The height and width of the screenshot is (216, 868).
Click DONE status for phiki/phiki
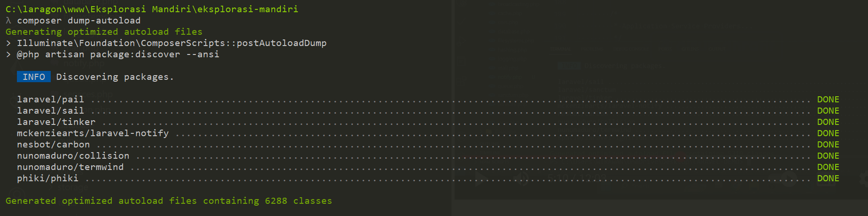tap(828, 178)
